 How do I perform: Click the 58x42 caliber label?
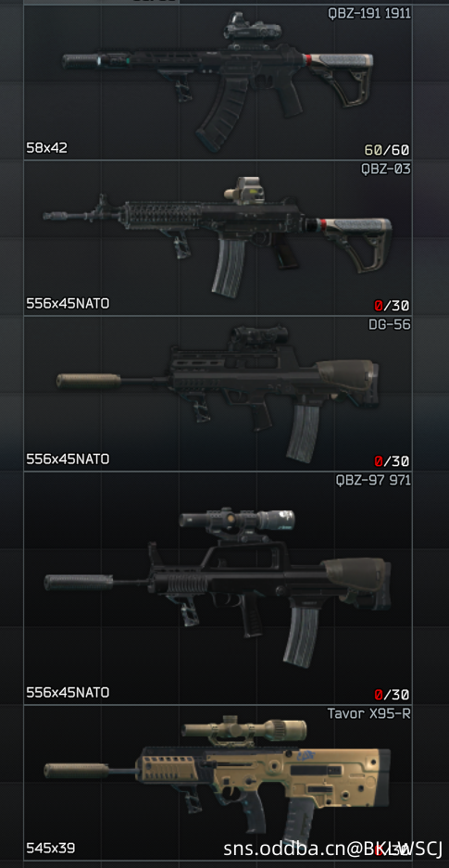coord(47,148)
